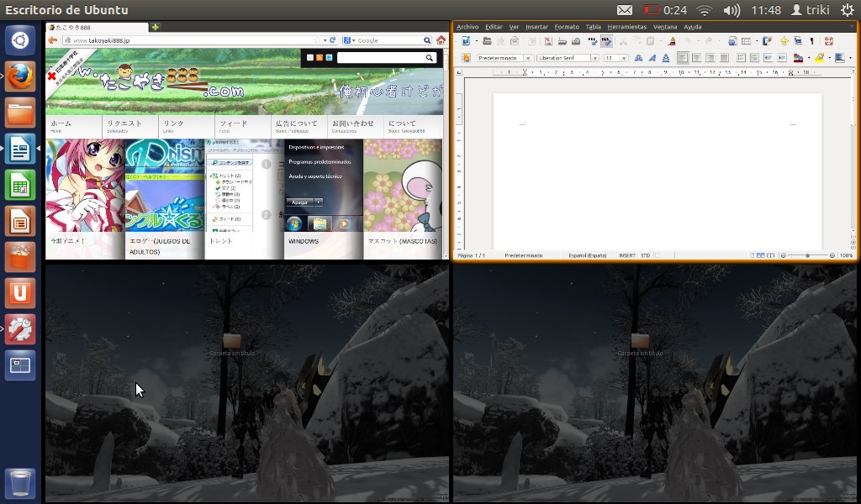Open the Editar menu in Writer
861x504 pixels.
point(494,27)
